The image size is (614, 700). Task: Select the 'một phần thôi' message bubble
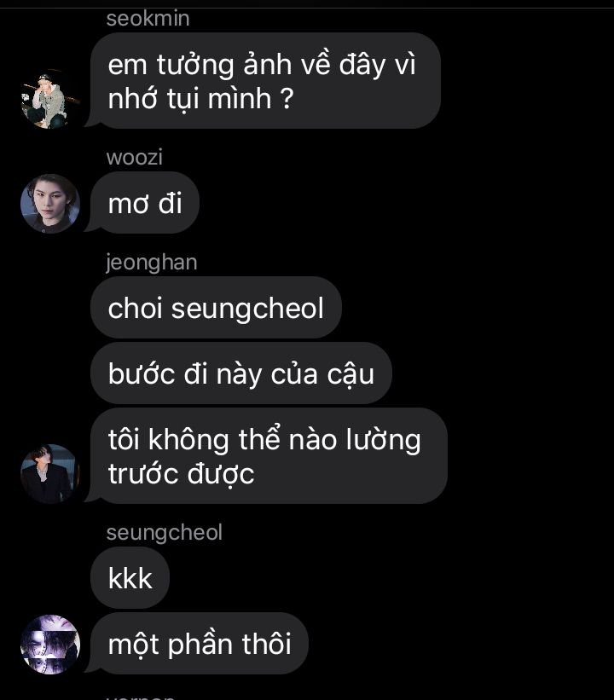[200, 644]
